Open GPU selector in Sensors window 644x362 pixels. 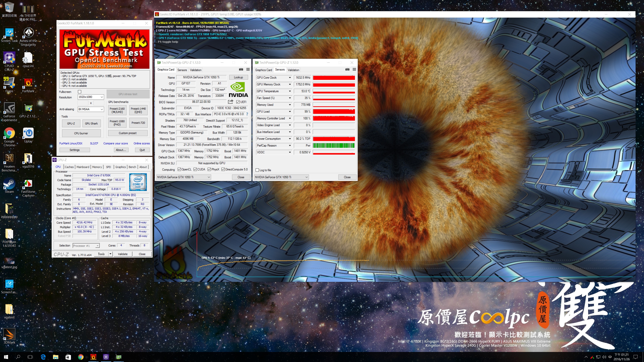(x=281, y=177)
